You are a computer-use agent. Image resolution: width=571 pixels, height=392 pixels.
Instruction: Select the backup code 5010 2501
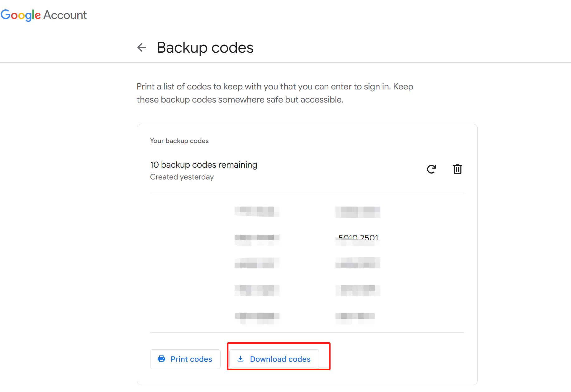pyautogui.click(x=358, y=238)
